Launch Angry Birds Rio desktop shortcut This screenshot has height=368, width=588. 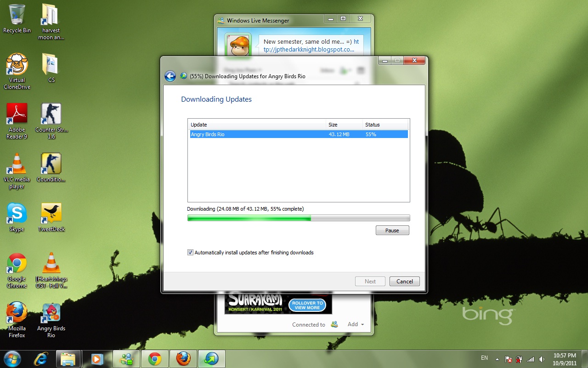pyautogui.click(x=51, y=320)
